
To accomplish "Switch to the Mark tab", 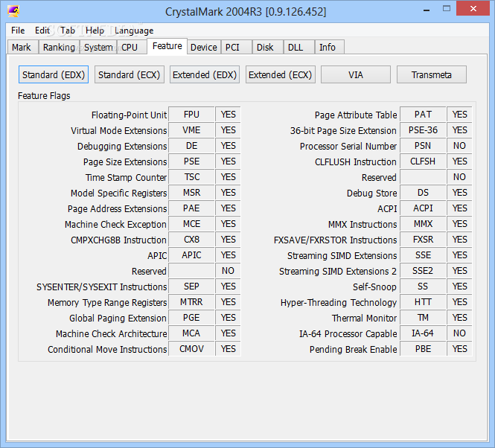I will pos(22,48).
